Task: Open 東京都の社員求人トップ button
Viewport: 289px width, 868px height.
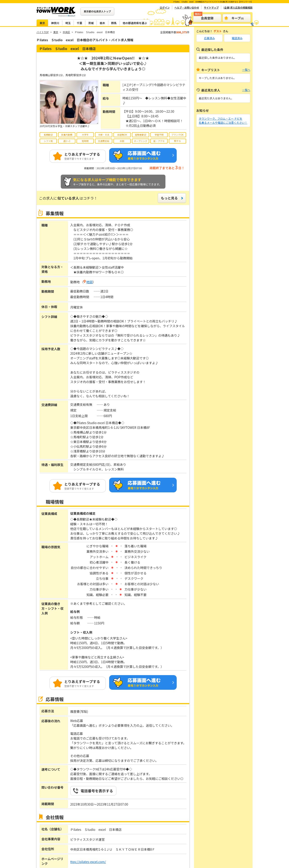Action: (x=97, y=11)
